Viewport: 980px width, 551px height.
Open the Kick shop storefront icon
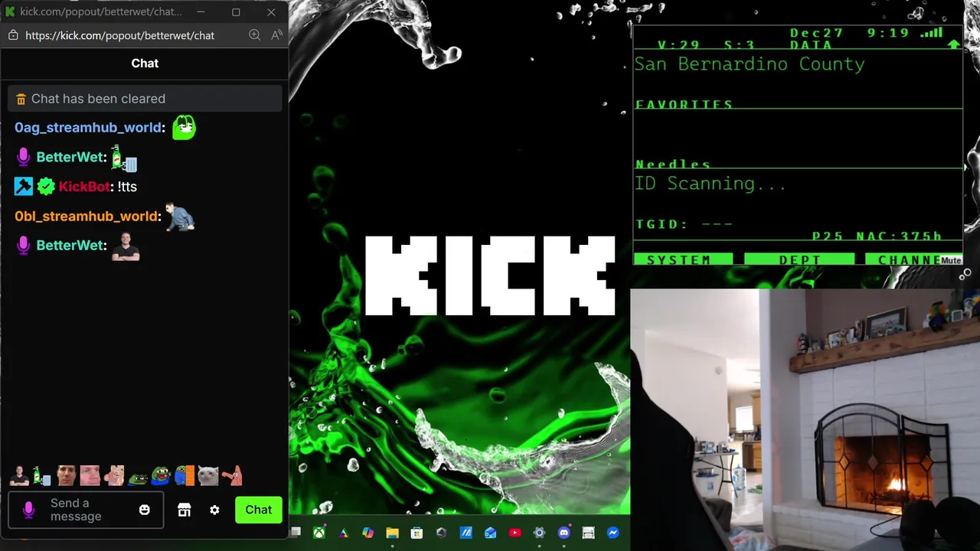(184, 510)
